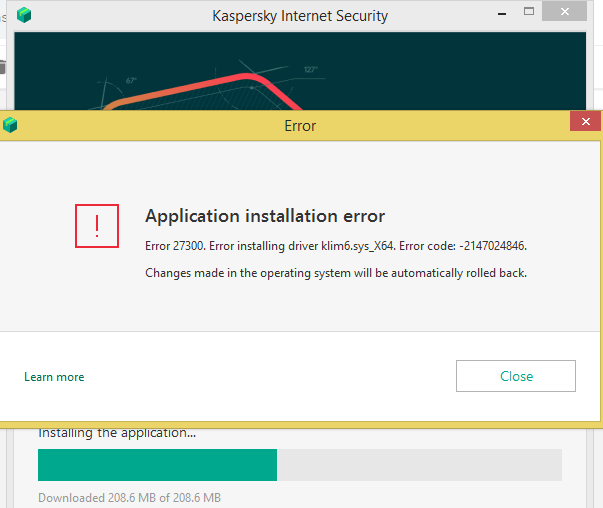This screenshot has width=603, height=508.
Task: Click the Application installation error heading
Action: pos(265,216)
